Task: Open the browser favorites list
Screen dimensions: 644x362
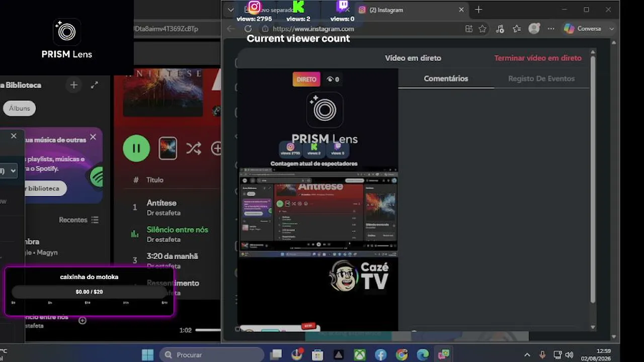Action: pos(516,29)
